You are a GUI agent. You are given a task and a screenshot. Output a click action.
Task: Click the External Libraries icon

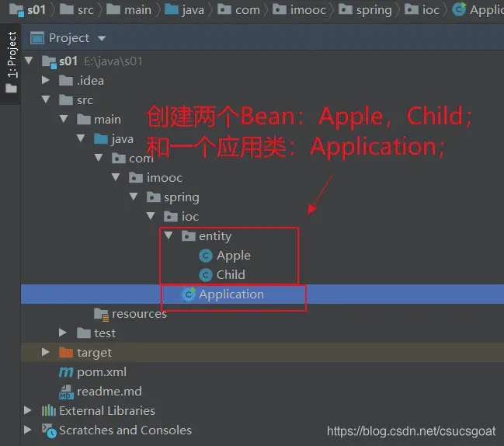point(48,410)
